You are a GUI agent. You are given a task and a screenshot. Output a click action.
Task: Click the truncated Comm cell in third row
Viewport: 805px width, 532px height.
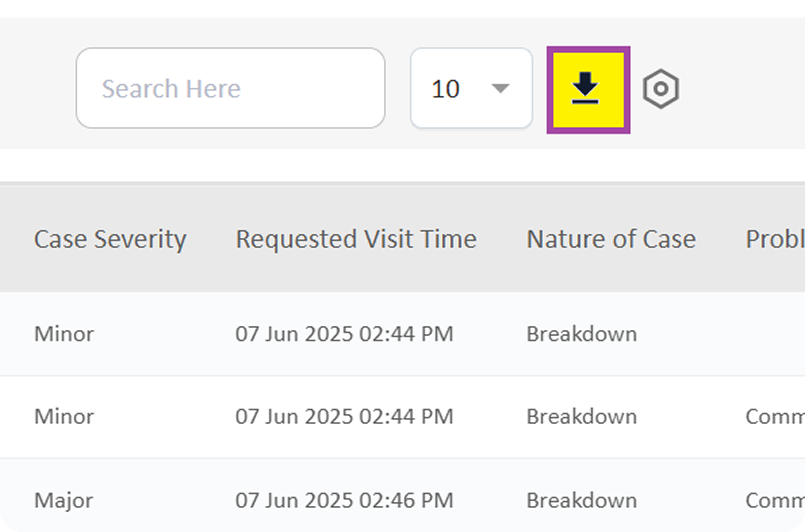(x=775, y=501)
